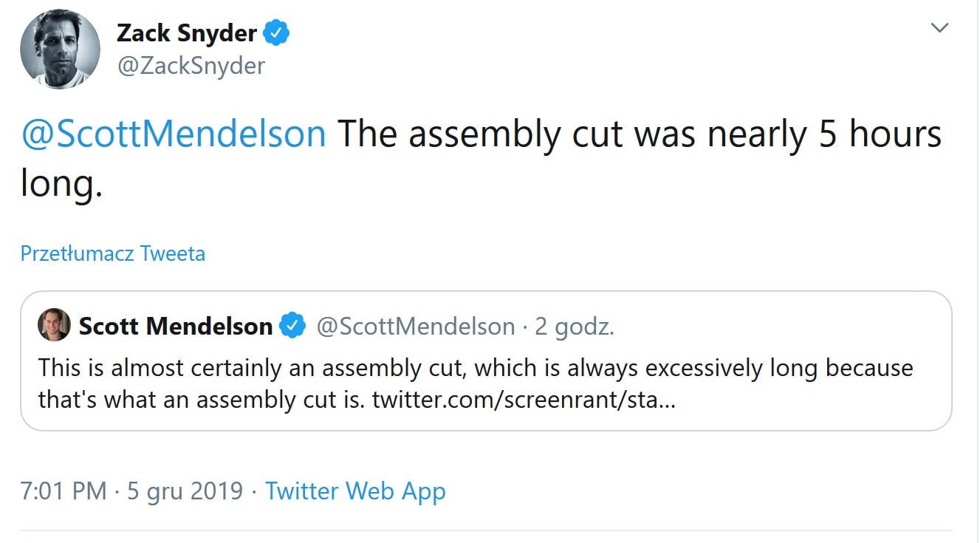Open the tweet options chevron menu
The image size is (980, 543).
[x=939, y=28]
